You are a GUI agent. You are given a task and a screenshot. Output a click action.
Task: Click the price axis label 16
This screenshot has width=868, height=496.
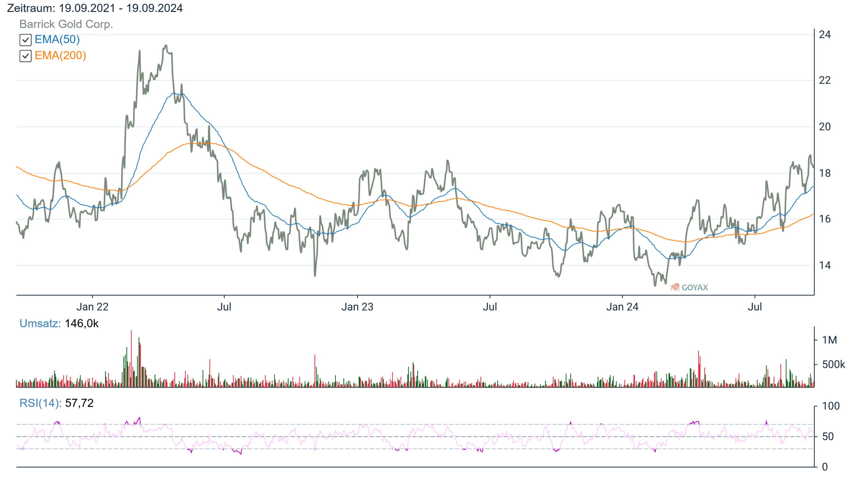tap(825, 219)
